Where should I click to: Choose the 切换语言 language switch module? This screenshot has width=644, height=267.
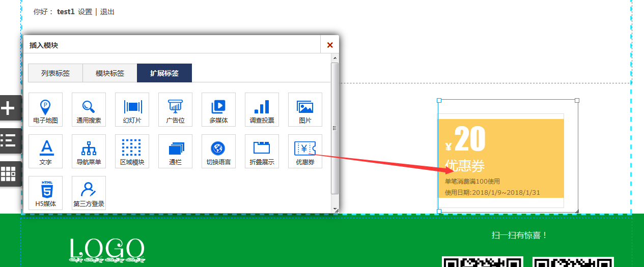218,151
